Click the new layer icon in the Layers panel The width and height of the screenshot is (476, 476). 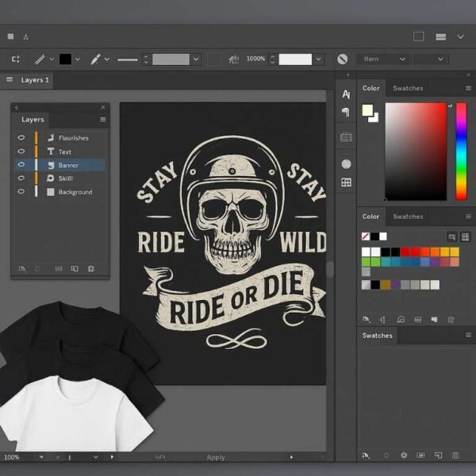75,269
